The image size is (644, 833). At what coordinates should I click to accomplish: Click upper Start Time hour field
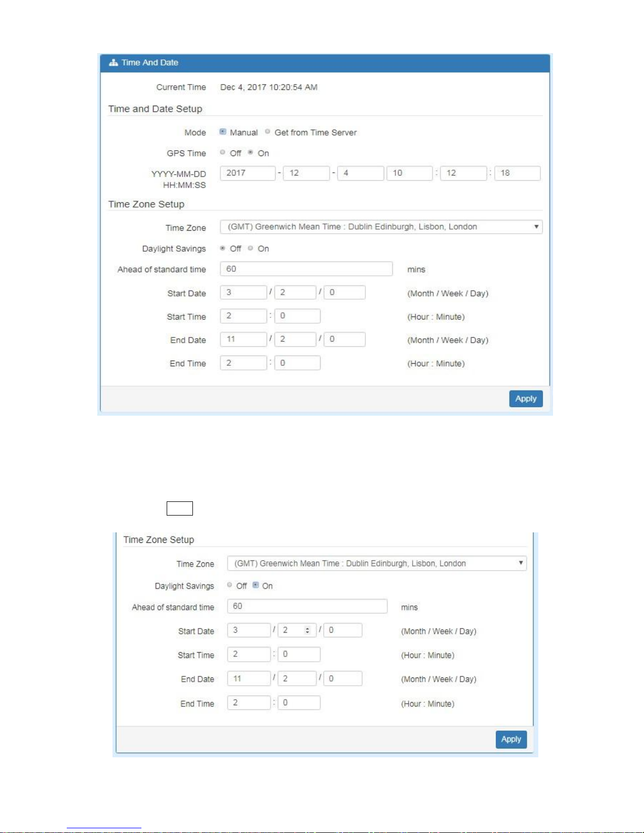(243, 316)
